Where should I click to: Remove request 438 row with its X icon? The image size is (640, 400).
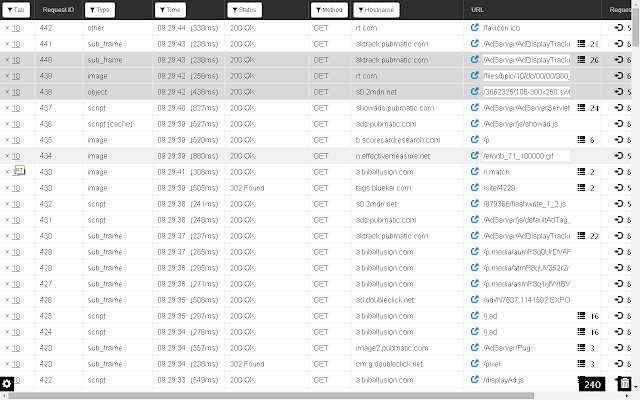(x=7, y=92)
